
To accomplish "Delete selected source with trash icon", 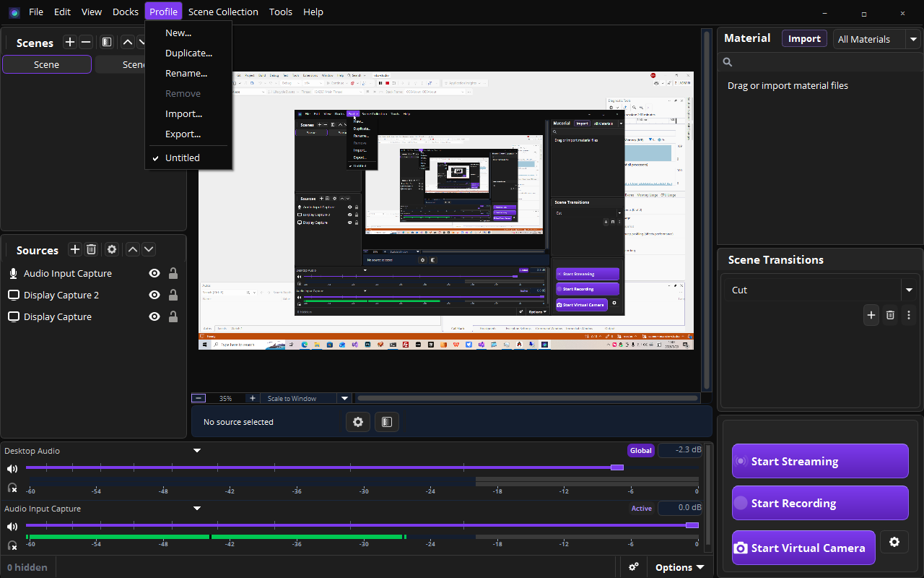I will [x=91, y=249].
